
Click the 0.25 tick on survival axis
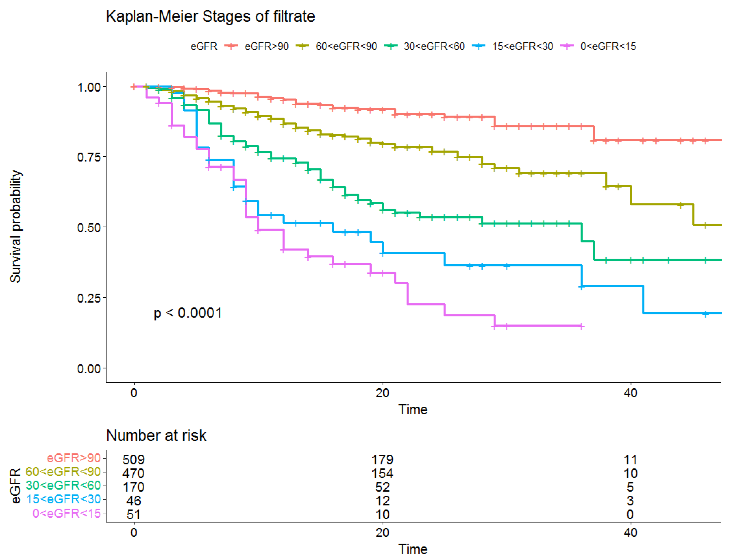coord(89,298)
